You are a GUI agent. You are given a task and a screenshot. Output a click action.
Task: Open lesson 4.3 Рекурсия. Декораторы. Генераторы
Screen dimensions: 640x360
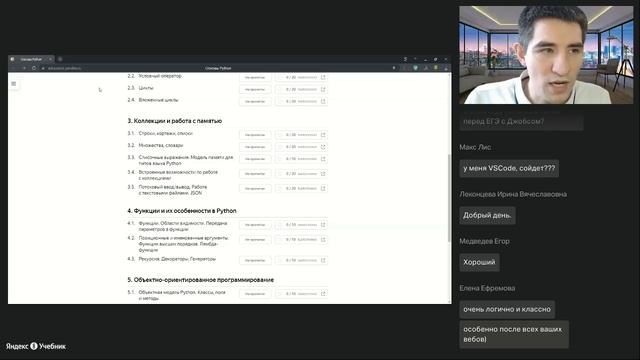click(x=177, y=259)
